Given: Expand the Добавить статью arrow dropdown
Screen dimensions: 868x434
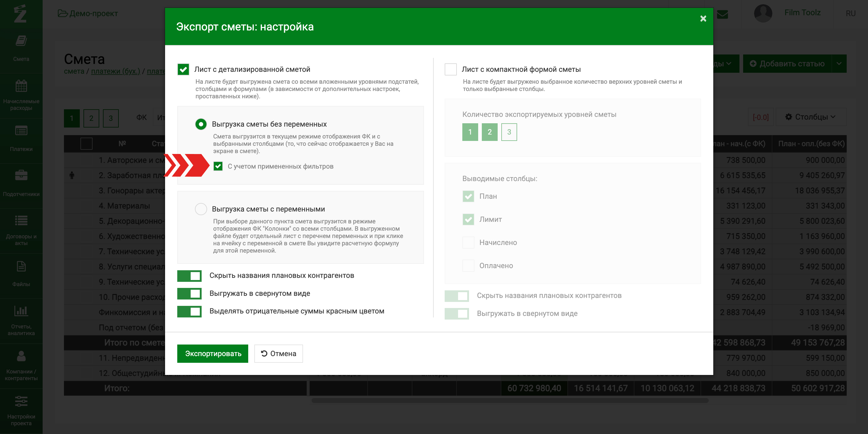Looking at the screenshot, I should point(839,64).
